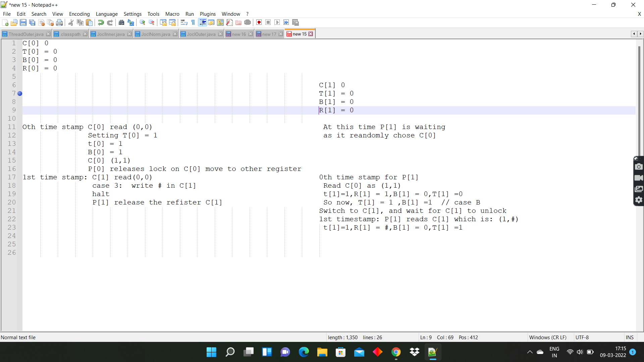Show hidden system tray icons chevron
The image size is (644, 362).
530,352
